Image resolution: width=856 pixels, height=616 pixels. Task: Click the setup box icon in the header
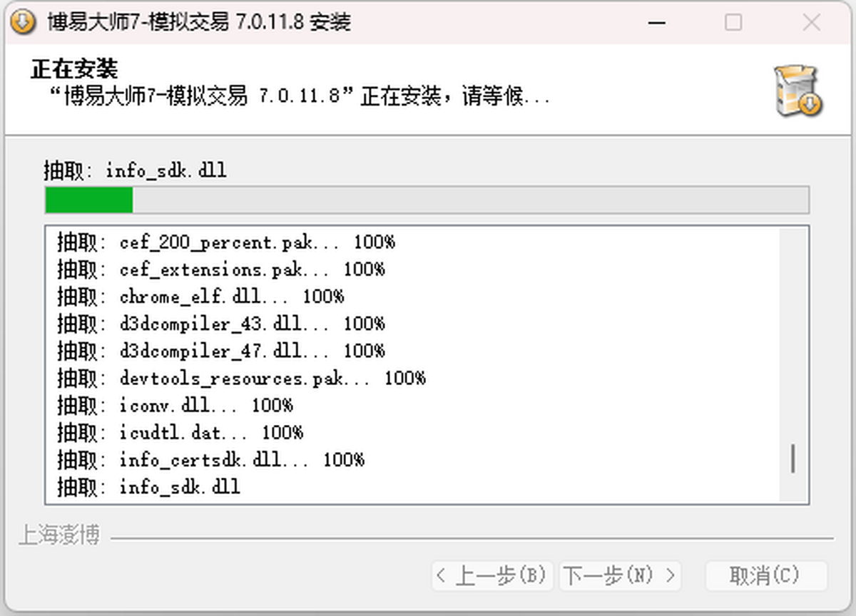(798, 91)
